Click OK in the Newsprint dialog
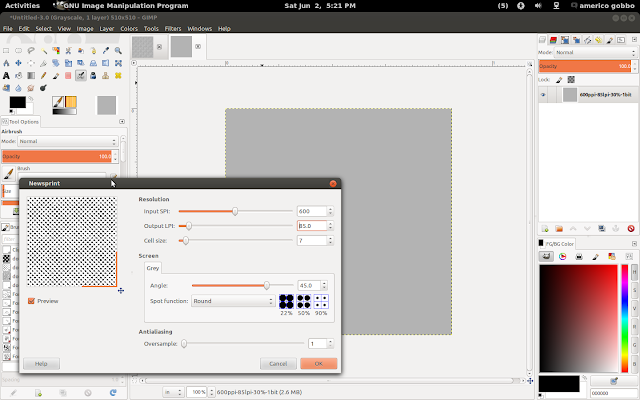The width and height of the screenshot is (640, 400). [319, 364]
